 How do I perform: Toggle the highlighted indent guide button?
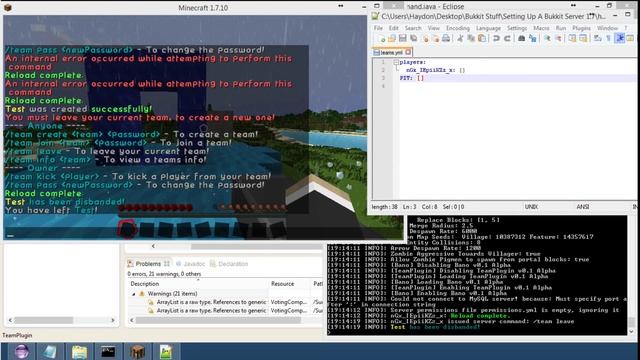pyautogui.click(x=620, y=38)
